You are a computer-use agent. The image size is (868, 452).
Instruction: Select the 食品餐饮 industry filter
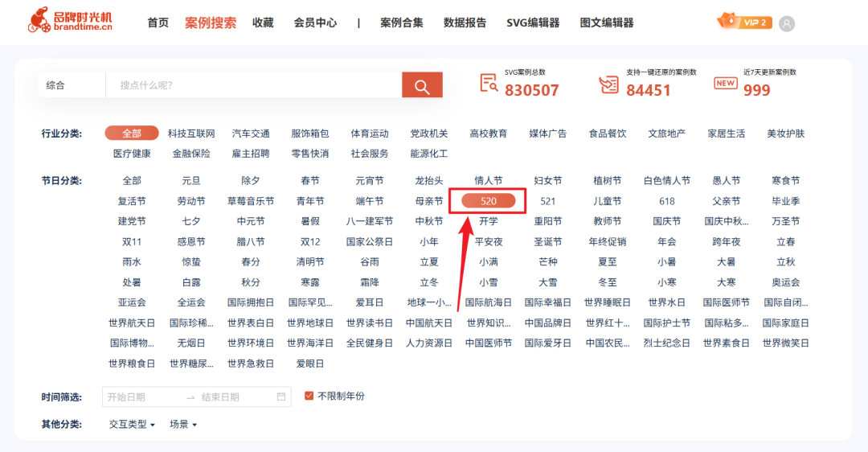tap(608, 134)
